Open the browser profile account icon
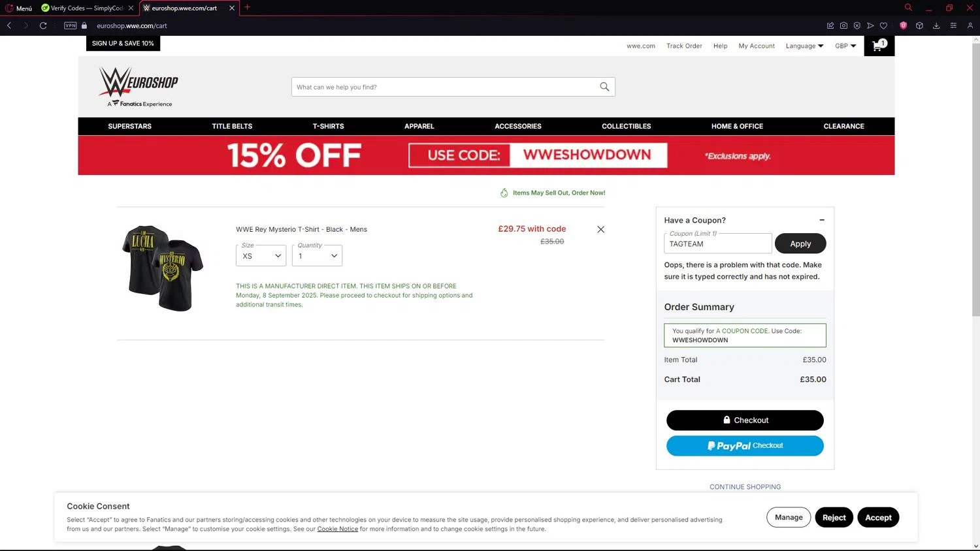 970,25
